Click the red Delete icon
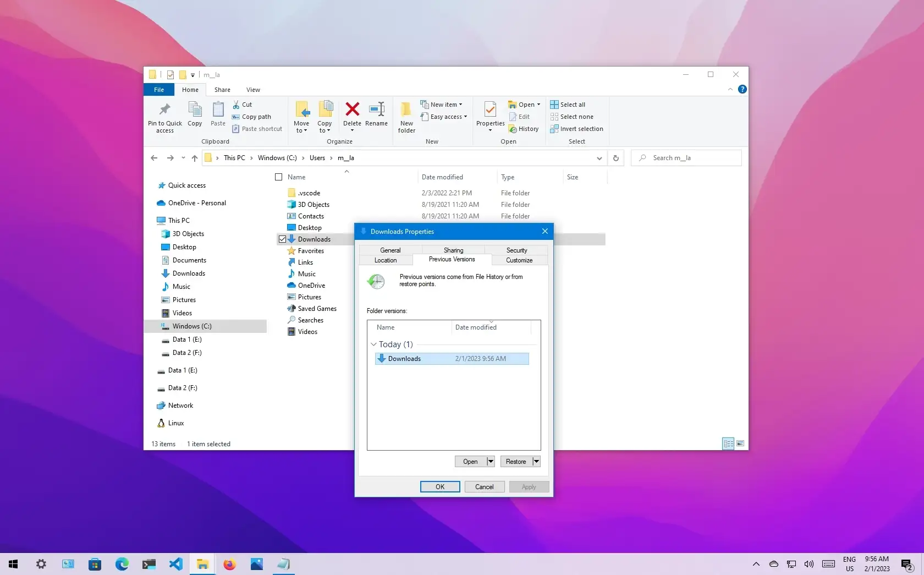 coord(352,109)
